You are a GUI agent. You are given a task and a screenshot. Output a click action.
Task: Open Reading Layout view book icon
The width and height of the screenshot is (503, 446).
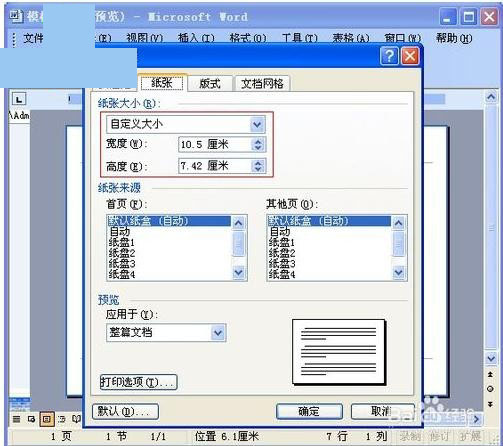pos(76,419)
